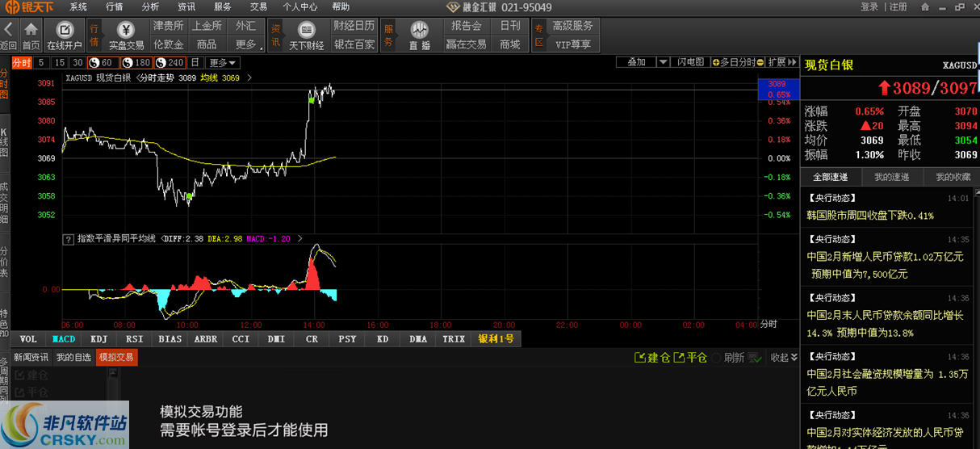980x449 pixels.
Task: Collapse the bottom panel via 收起
Action: coord(784,357)
